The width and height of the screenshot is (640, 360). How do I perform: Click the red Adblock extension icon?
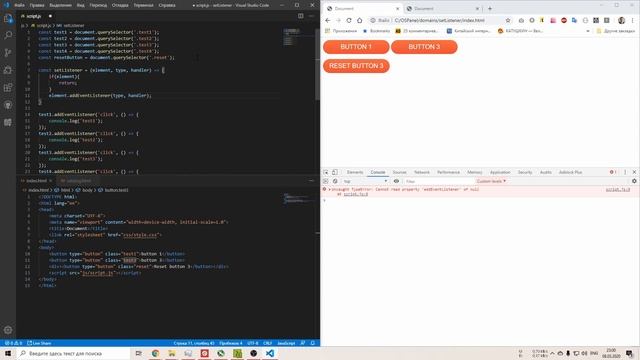(x=564, y=20)
